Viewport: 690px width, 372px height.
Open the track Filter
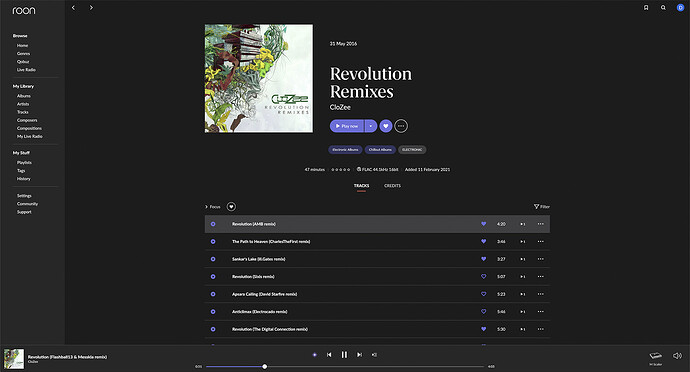coord(542,206)
